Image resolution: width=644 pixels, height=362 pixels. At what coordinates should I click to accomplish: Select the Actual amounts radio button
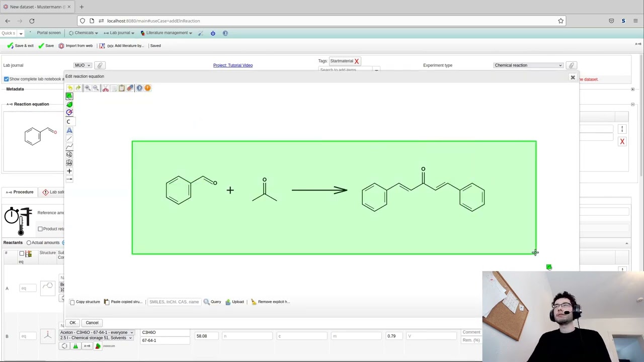coord(29,242)
